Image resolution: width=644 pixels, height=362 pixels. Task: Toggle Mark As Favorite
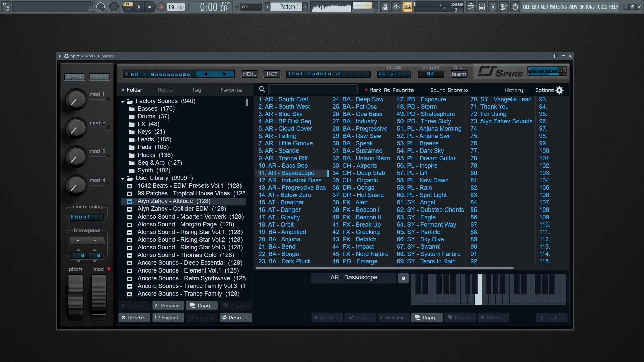389,90
